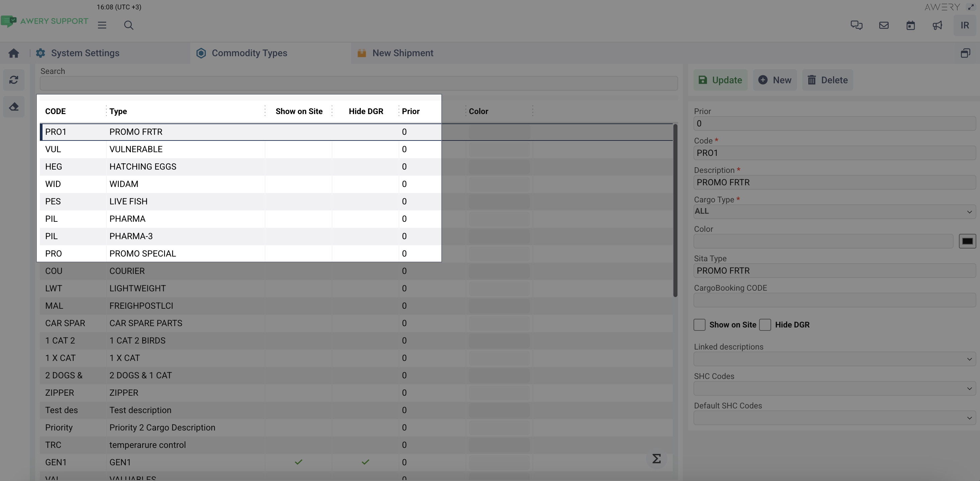Image resolution: width=980 pixels, height=481 pixels.
Task: Click the refresh icon in left sidebar
Action: [x=14, y=80]
